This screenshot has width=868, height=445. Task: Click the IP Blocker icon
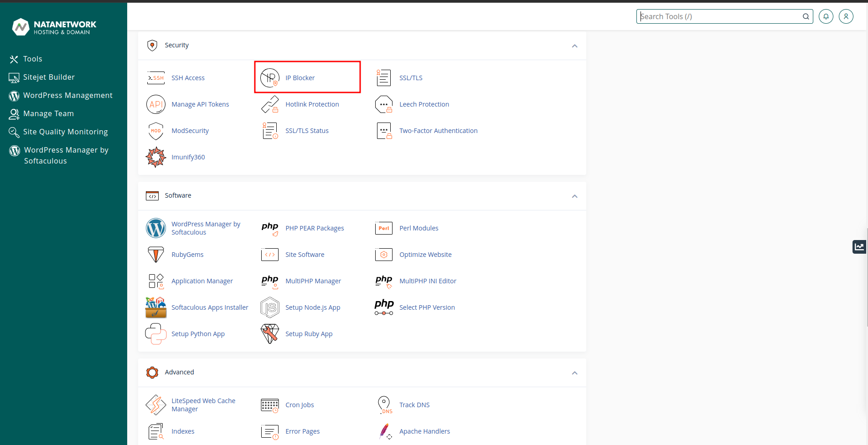click(x=270, y=78)
